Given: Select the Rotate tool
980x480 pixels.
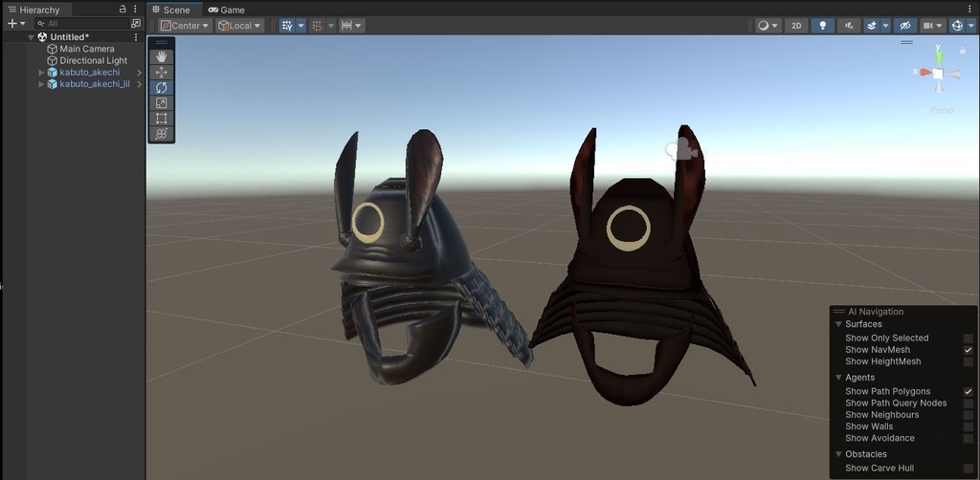Looking at the screenshot, I should 161,87.
